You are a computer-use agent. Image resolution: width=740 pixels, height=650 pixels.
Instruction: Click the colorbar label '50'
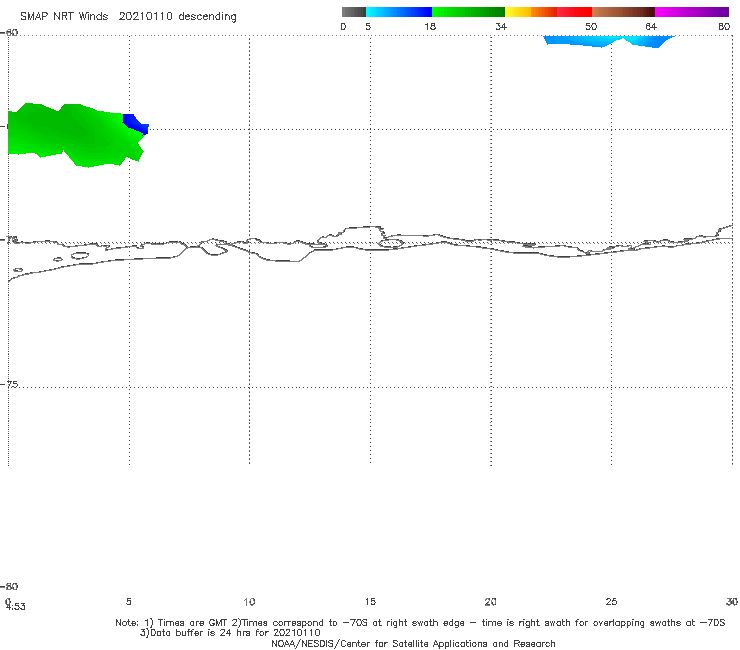(591, 27)
